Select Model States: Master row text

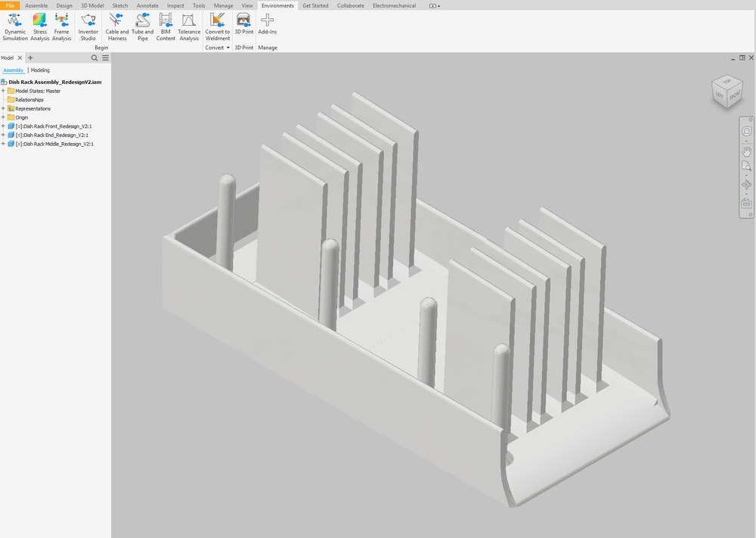tap(38, 91)
